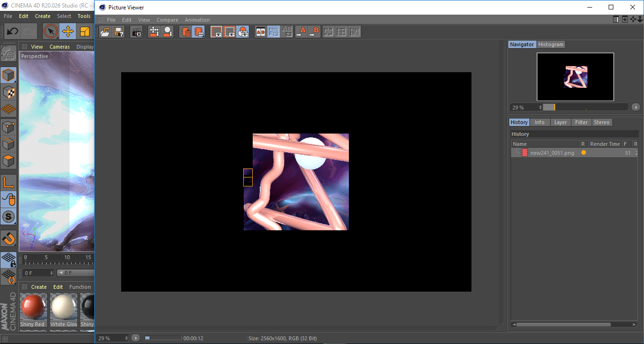Open viewport Cameras menu
This screenshot has height=344, width=644.
tap(59, 47)
